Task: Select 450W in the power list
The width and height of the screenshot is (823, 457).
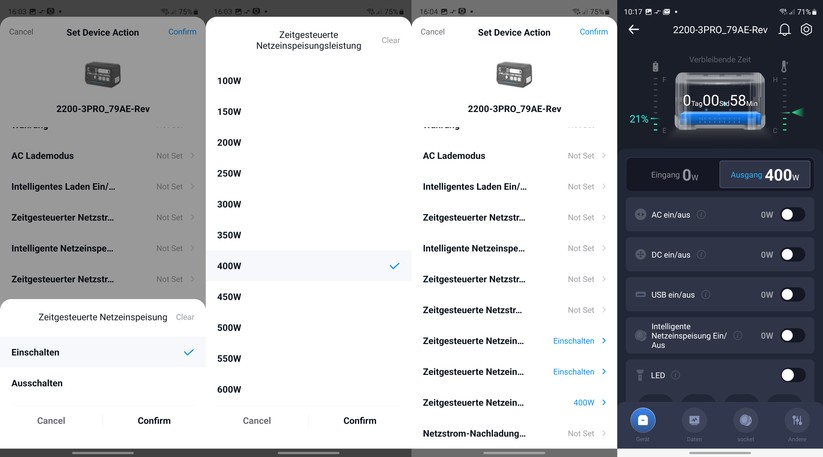Action: [230, 297]
